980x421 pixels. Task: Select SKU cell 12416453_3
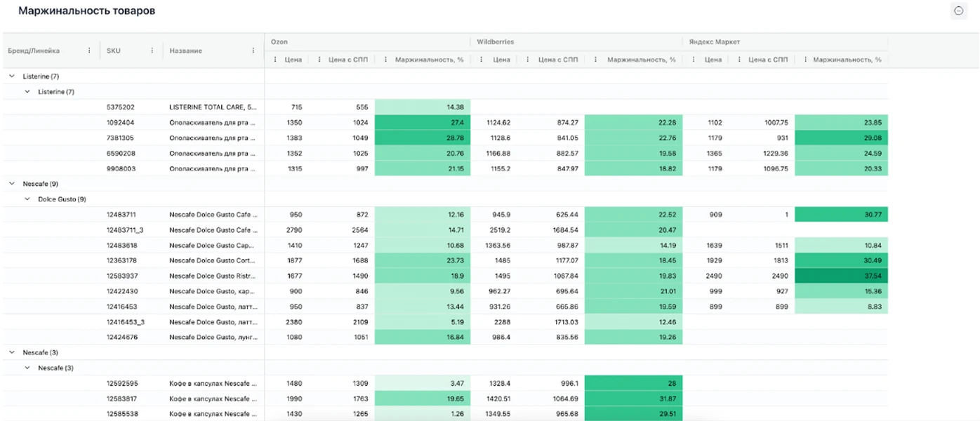tap(126, 322)
